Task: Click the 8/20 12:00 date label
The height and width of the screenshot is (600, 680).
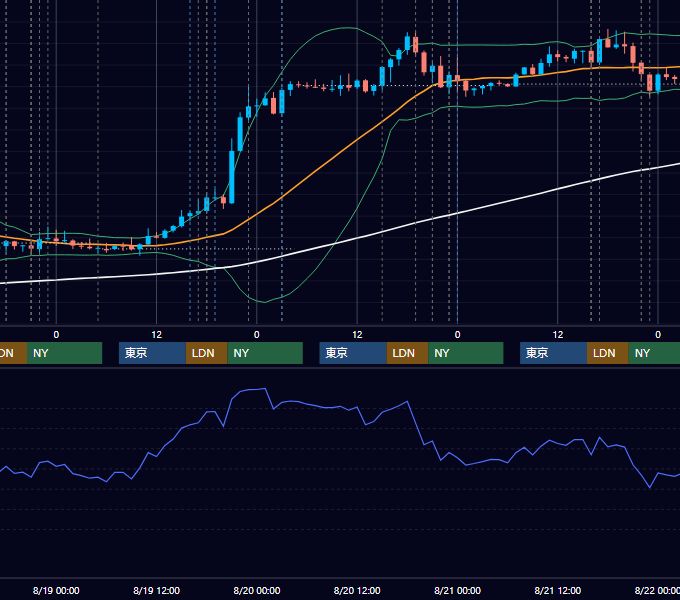Action: (357, 590)
